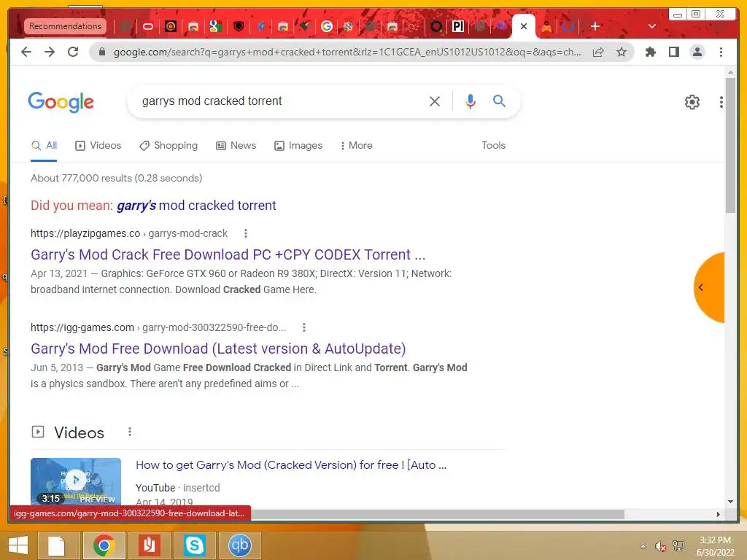Show hidden system tray icons
This screenshot has height=560, width=747.
pyautogui.click(x=643, y=546)
